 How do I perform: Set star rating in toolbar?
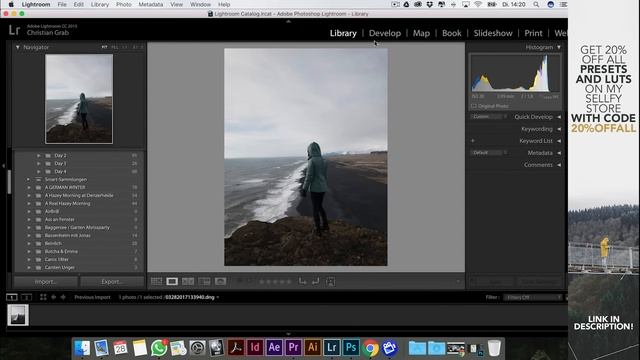(x=275, y=282)
